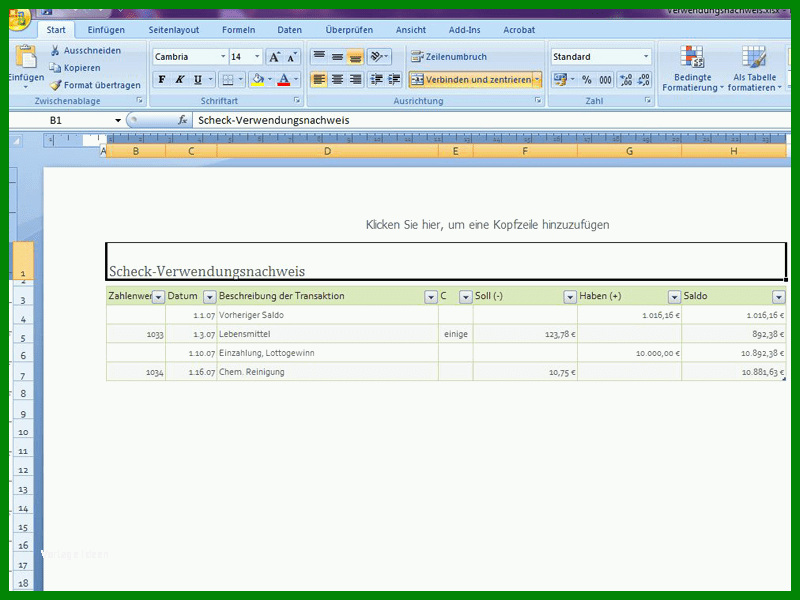Apply accounting currency number format
Viewport: 800px width, 600px height.
click(560, 80)
